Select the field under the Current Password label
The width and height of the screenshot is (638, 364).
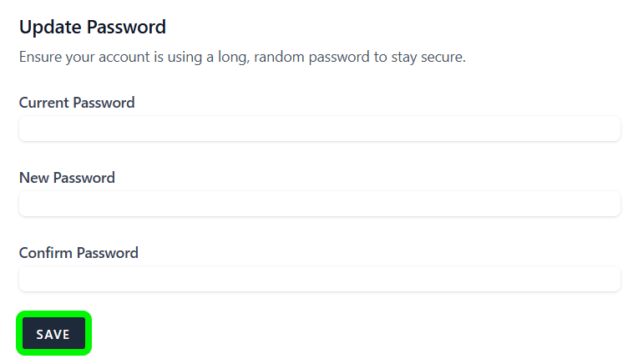click(319, 129)
